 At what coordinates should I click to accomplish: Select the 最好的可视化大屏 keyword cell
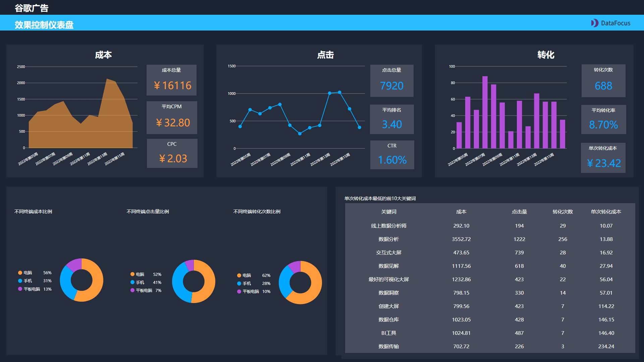389,279
